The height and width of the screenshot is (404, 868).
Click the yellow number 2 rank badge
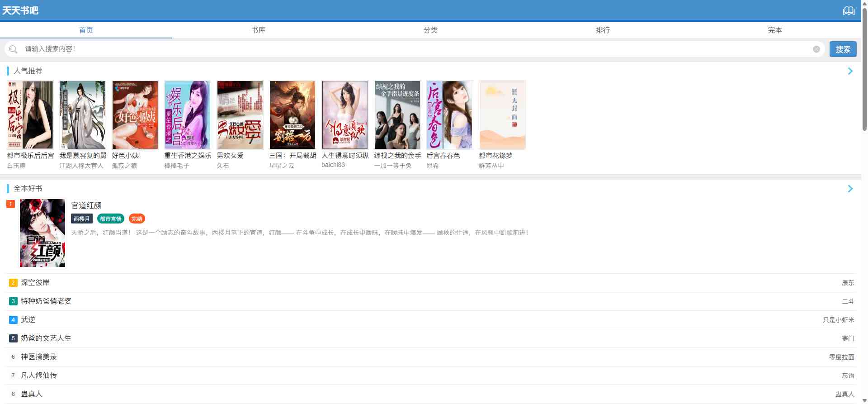(x=13, y=283)
